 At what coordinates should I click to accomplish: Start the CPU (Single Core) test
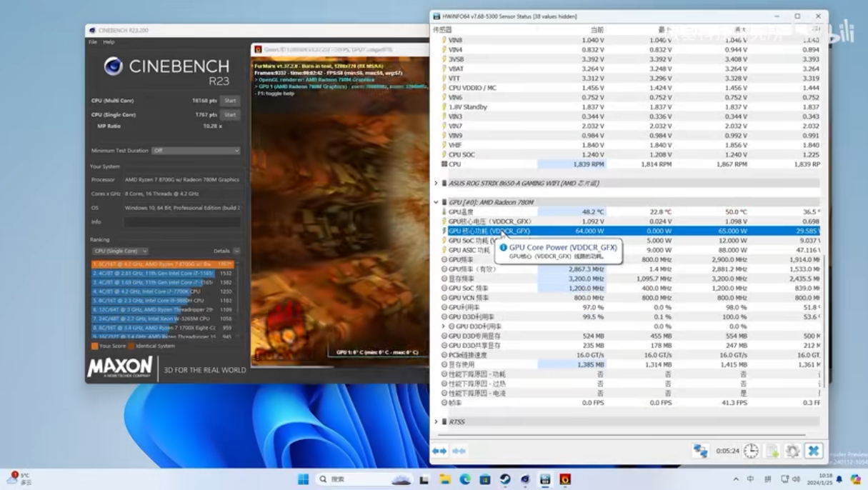pyautogui.click(x=230, y=114)
